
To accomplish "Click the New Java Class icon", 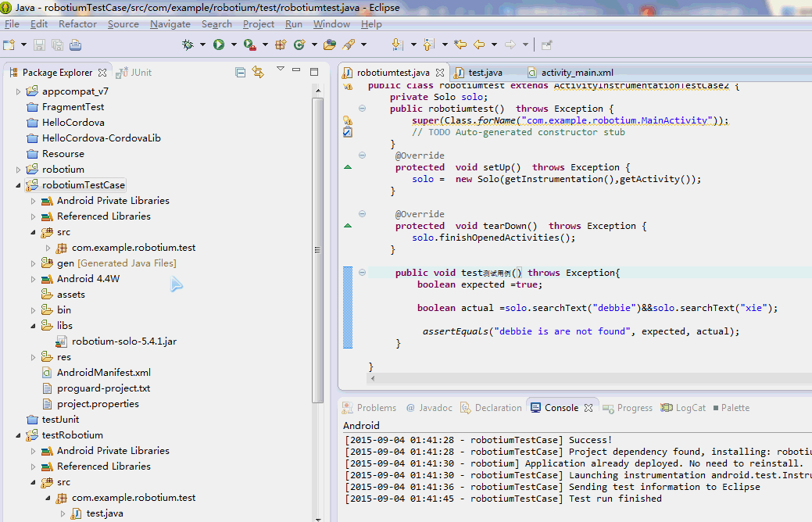I will (x=299, y=45).
